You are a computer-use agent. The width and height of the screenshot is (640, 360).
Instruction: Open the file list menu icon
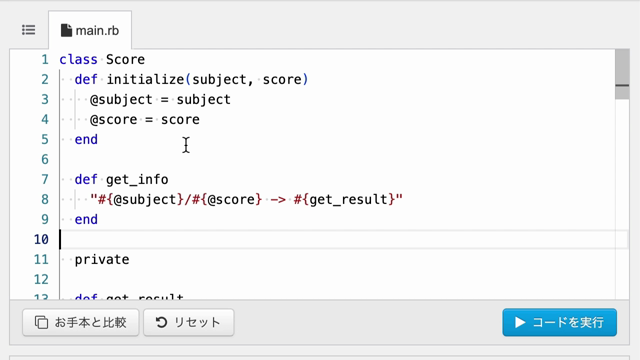29,30
